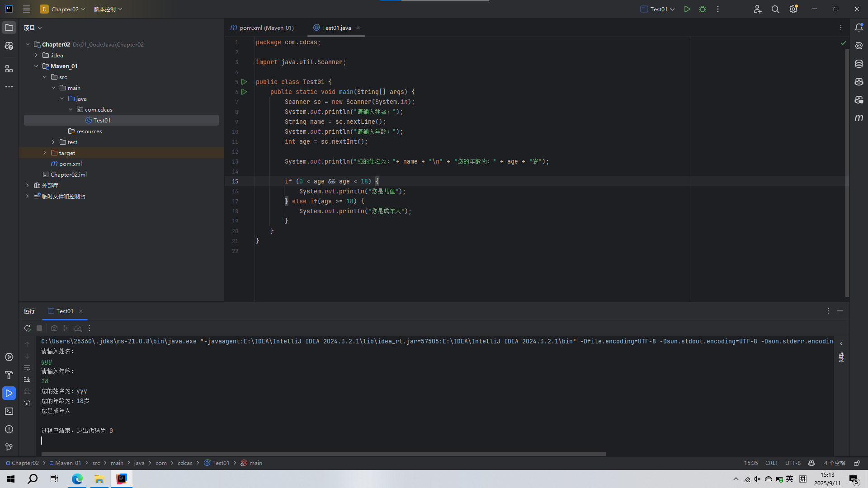Switch to the pom.xml (Maven_01) tab
The width and height of the screenshot is (868, 488).
(262, 28)
